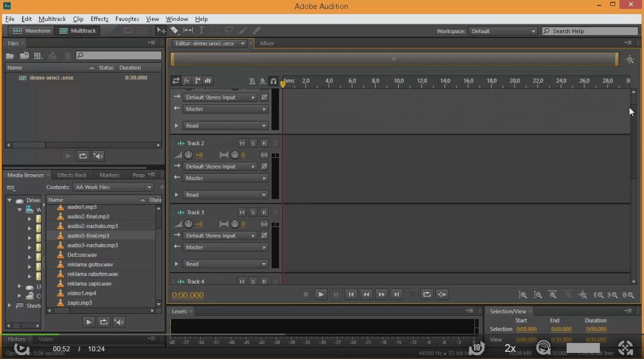
Task: Solo Track 2
Action: [253, 144]
